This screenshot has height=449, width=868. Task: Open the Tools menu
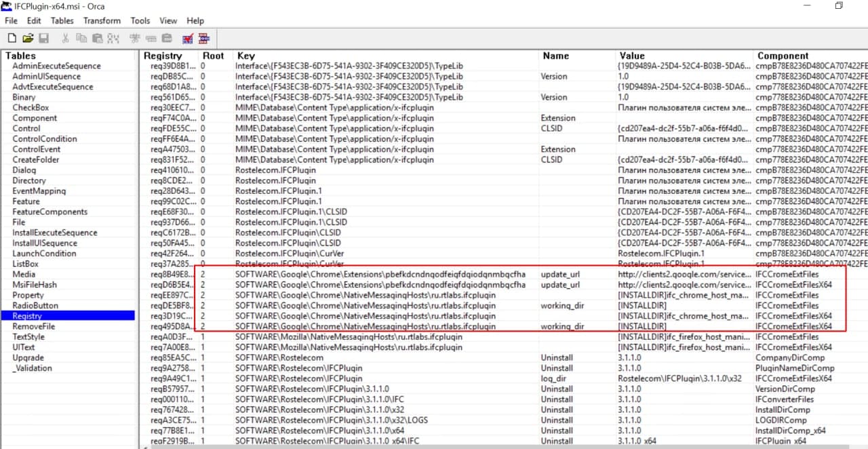click(x=140, y=21)
